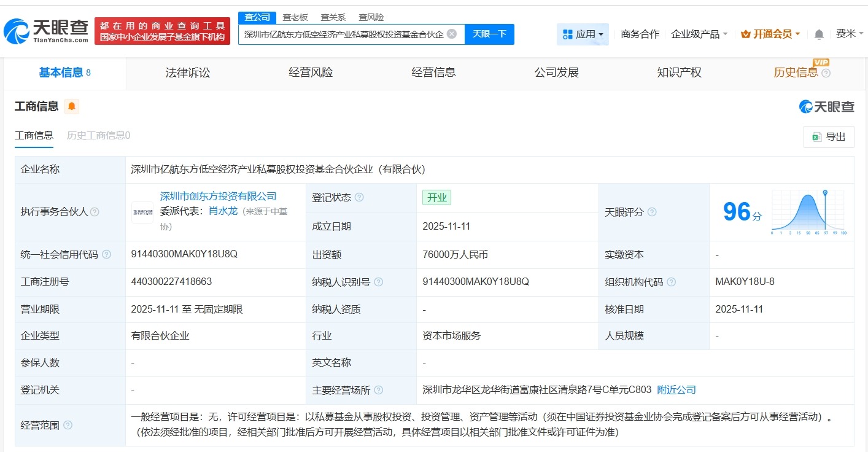Click the alert bell next to 工商信息

tap(70, 106)
